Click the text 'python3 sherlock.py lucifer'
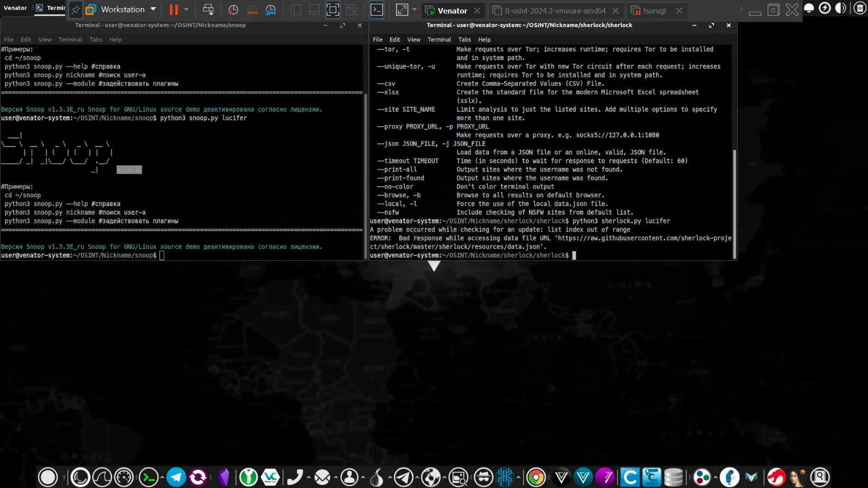The width and height of the screenshot is (868, 488). (x=621, y=221)
